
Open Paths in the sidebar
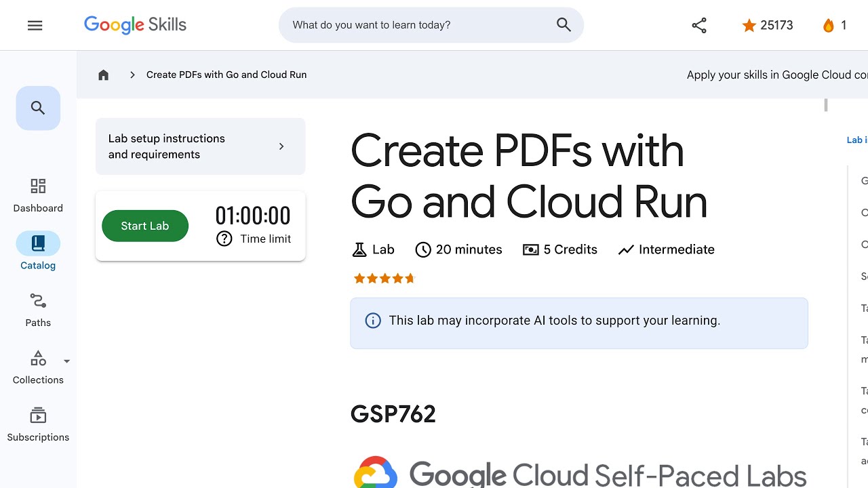tap(38, 310)
